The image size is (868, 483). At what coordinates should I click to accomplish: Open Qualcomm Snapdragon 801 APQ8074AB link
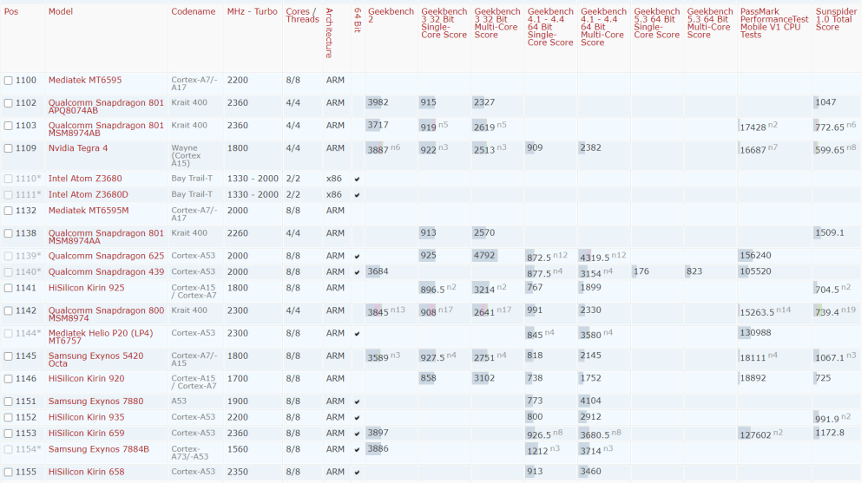coord(106,107)
